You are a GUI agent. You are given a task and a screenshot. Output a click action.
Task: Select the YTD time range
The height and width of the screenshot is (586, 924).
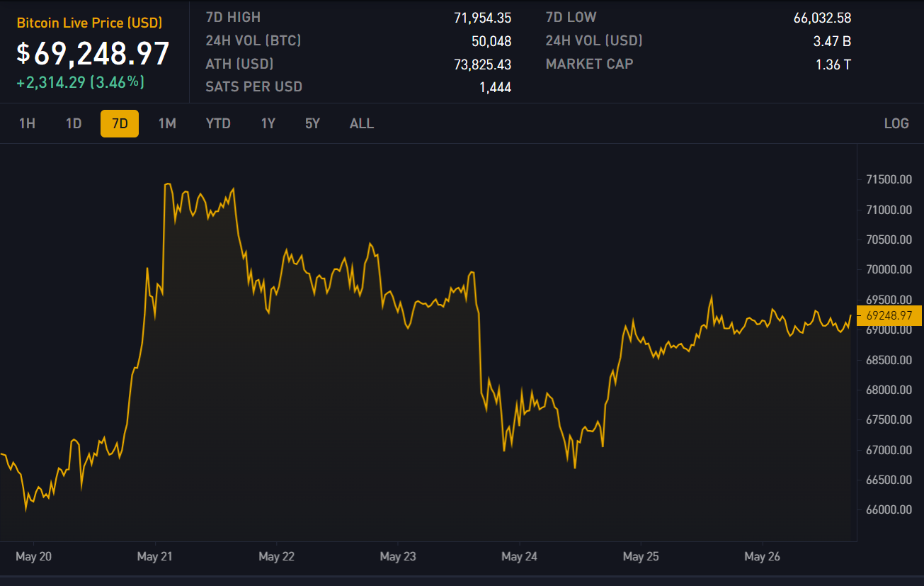[218, 123]
